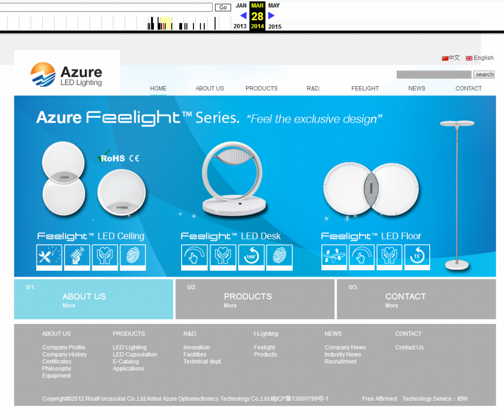Image resolution: width=504 pixels, height=420 pixels.
Task: Click the LED Desk 180° rotation icon
Action: tap(252, 258)
